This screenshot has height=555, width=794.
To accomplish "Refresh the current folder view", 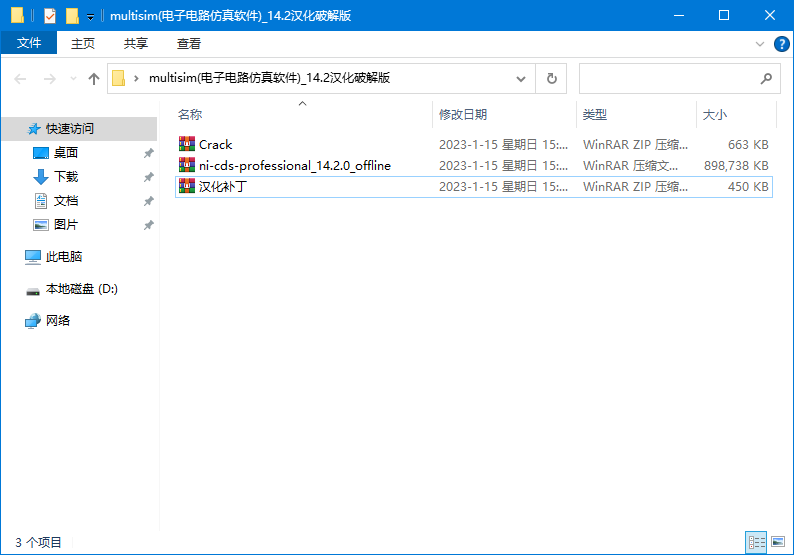I will (551, 78).
